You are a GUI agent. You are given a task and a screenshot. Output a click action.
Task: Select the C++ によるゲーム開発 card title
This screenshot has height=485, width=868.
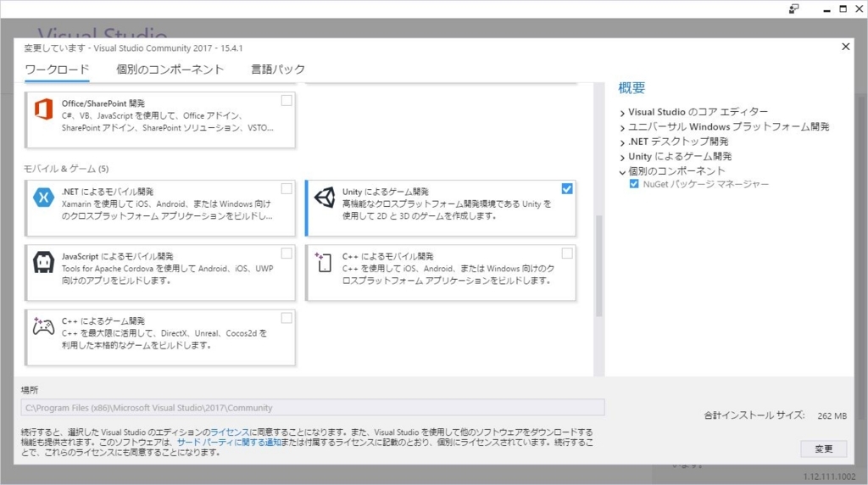(103, 321)
